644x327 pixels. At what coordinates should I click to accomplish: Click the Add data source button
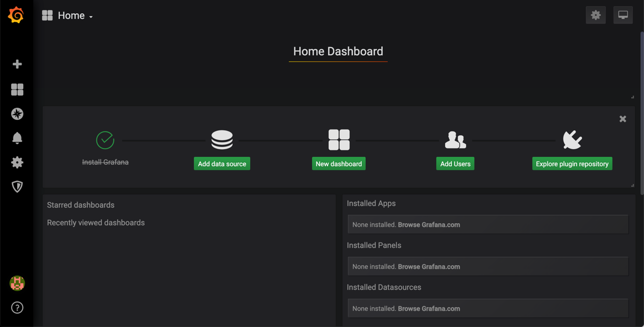pyautogui.click(x=222, y=163)
